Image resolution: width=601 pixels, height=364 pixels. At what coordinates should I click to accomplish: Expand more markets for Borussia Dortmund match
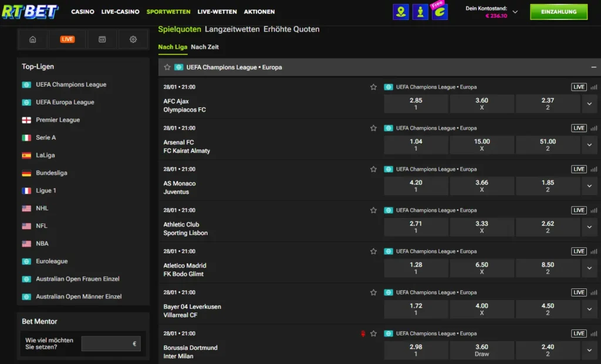coord(589,350)
